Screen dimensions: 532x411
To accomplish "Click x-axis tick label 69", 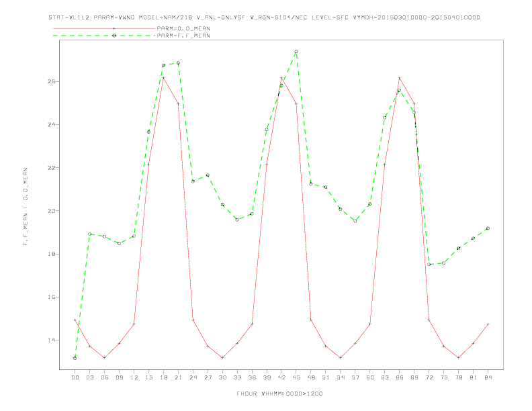I will (x=414, y=377).
